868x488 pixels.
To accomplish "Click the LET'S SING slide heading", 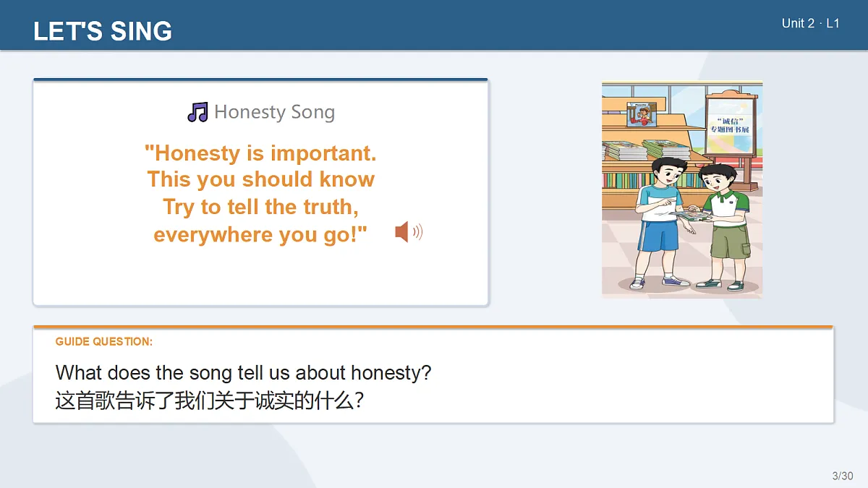I will [x=103, y=31].
